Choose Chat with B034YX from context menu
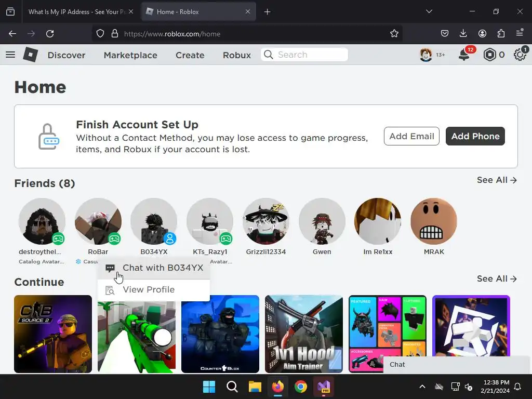The height and width of the screenshot is (399, 532). [154, 268]
